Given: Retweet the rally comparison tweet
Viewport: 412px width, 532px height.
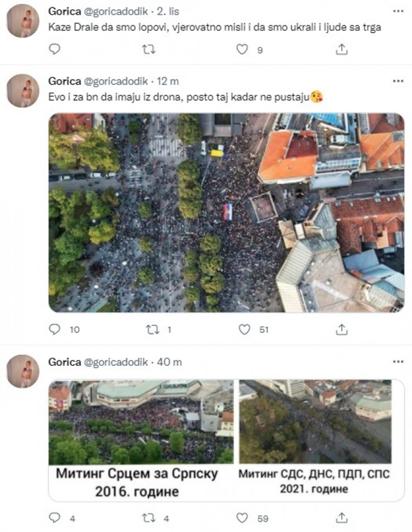Looking at the screenshot, I should pos(148,518).
